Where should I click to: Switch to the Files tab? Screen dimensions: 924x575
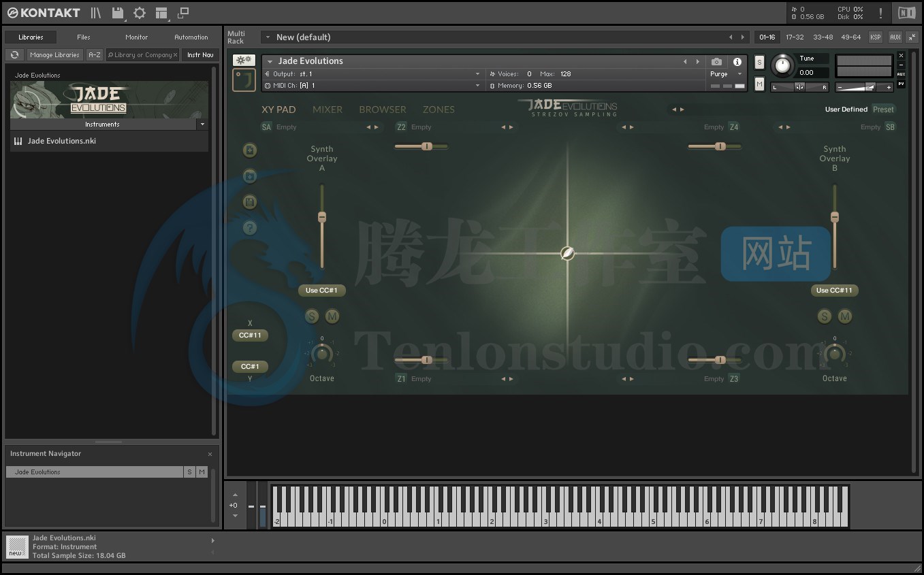84,37
